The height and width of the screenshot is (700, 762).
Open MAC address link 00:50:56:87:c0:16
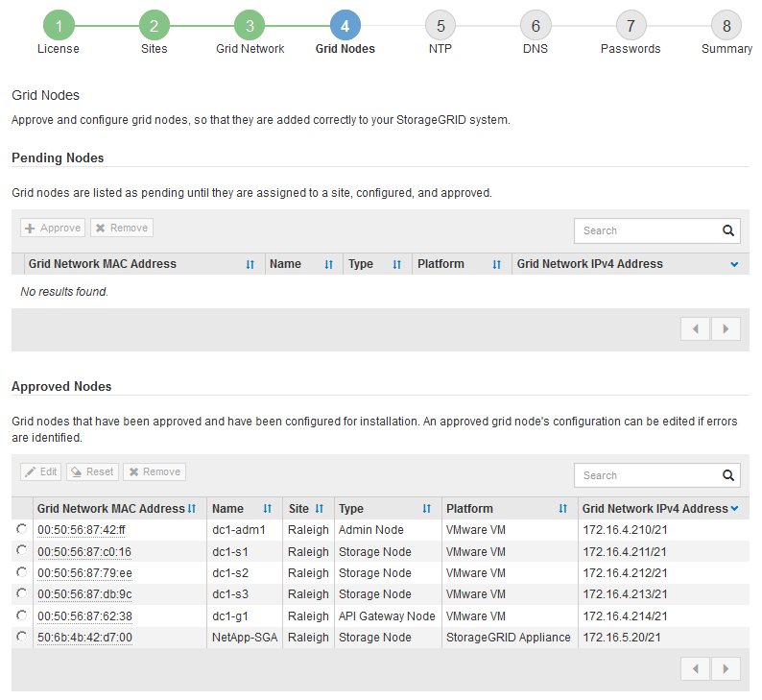(x=84, y=552)
